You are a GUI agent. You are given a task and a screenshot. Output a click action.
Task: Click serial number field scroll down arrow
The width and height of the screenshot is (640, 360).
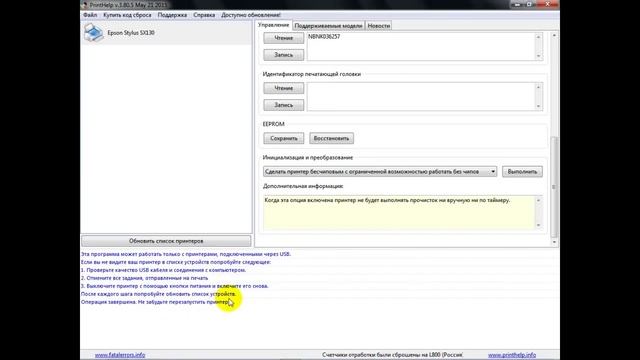pos(538,56)
